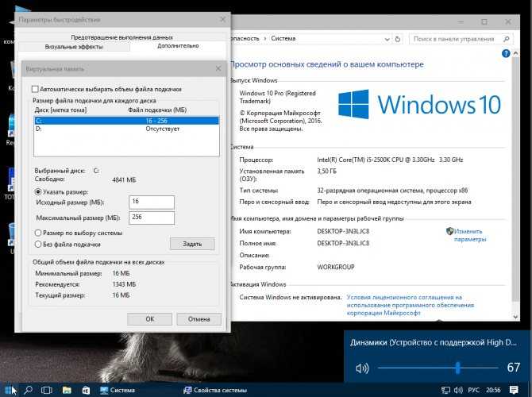Refresh the control panel address bar
The width and height of the screenshot is (532, 397).
398,39
